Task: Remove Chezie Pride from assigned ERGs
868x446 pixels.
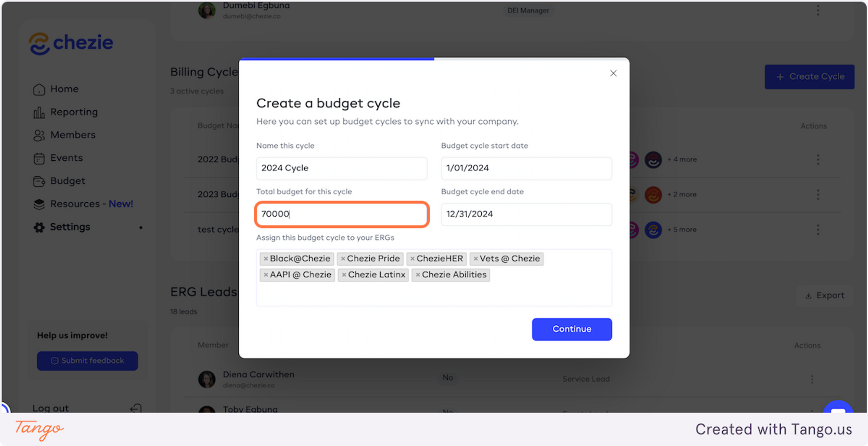Action: [343, 259]
